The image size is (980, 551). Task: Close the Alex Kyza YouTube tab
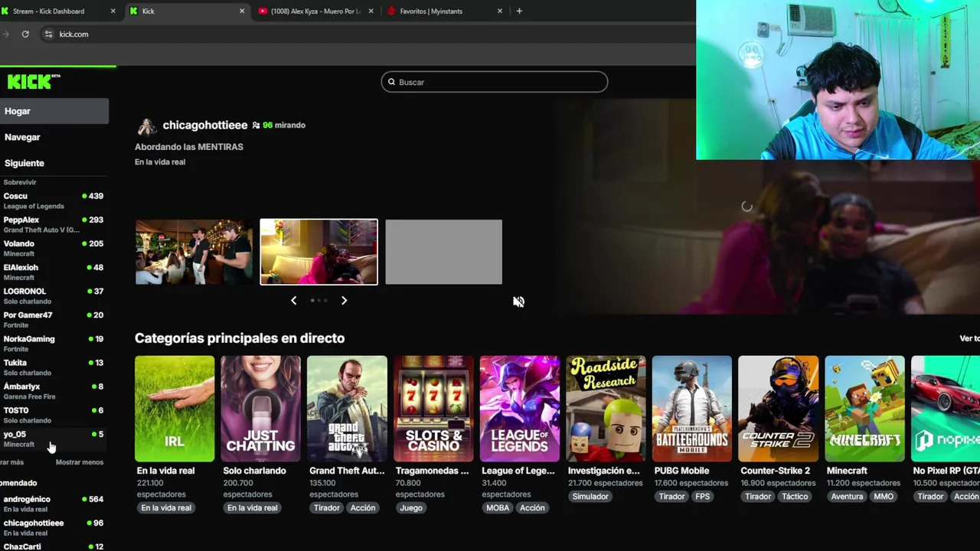click(371, 11)
